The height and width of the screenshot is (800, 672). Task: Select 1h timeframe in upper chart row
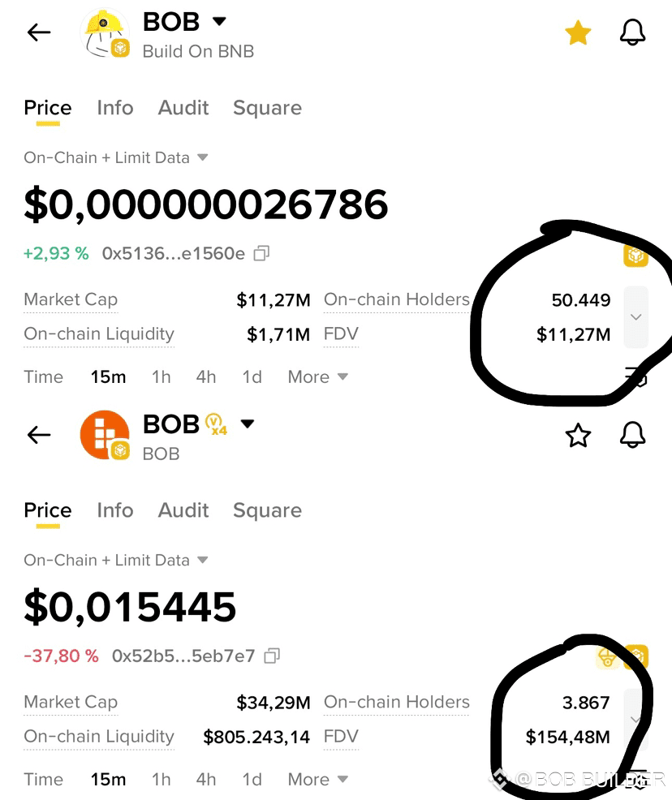click(162, 377)
